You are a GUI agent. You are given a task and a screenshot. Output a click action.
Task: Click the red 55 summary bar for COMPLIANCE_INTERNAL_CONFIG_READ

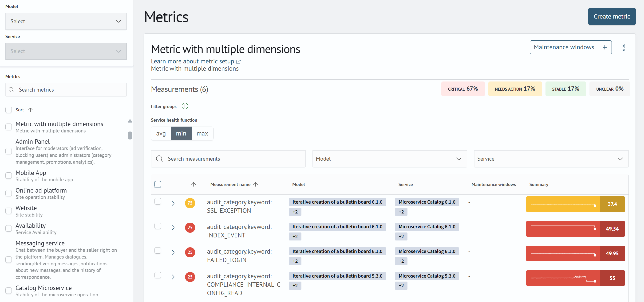pyautogui.click(x=575, y=278)
